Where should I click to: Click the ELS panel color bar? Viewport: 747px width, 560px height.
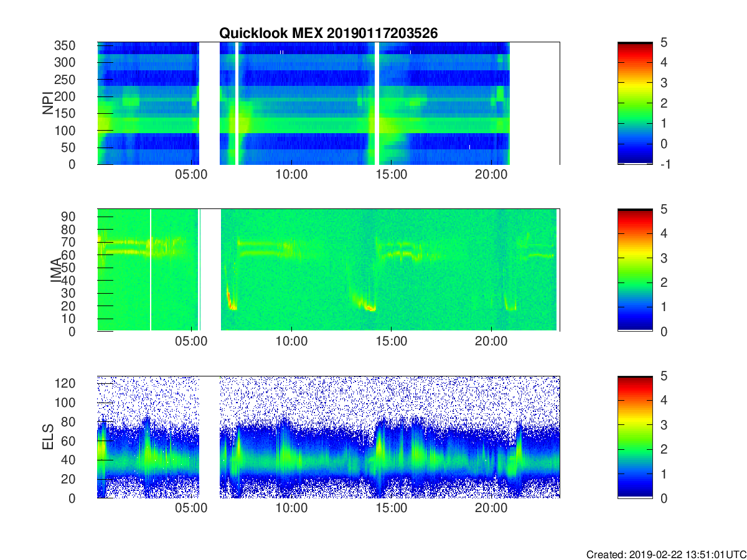[635, 437]
